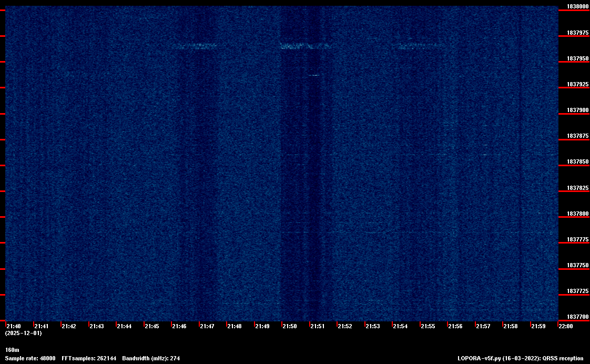Click the LOPORA-v5f.py QRSS reception text
Image resolution: width=590 pixels, height=364 pixels.
point(521,358)
